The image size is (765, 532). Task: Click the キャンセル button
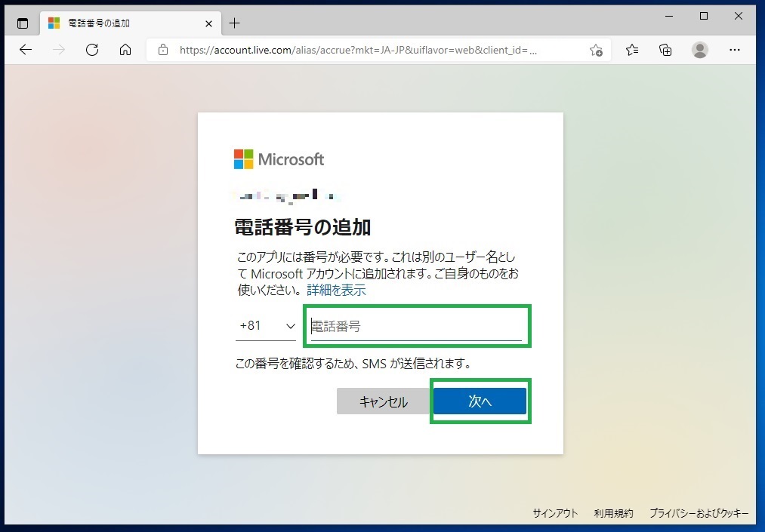point(383,401)
